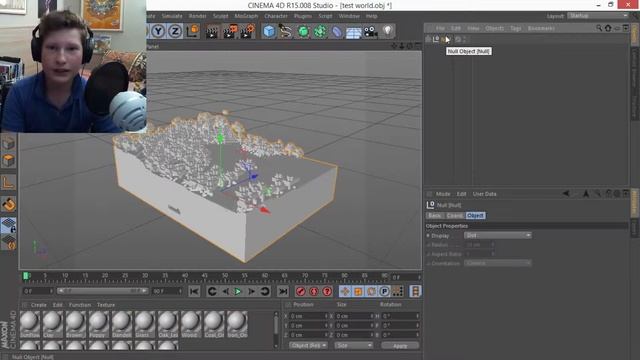Open the Plugins menu

pos(303,16)
